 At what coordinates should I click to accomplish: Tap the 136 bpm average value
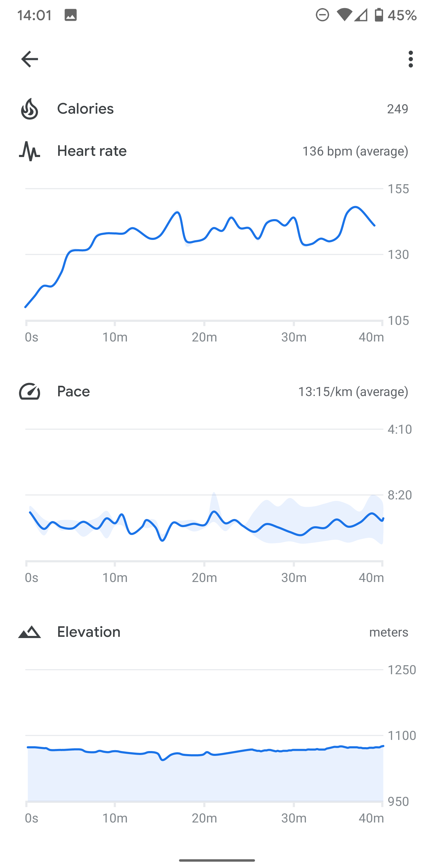pyautogui.click(x=355, y=151)
